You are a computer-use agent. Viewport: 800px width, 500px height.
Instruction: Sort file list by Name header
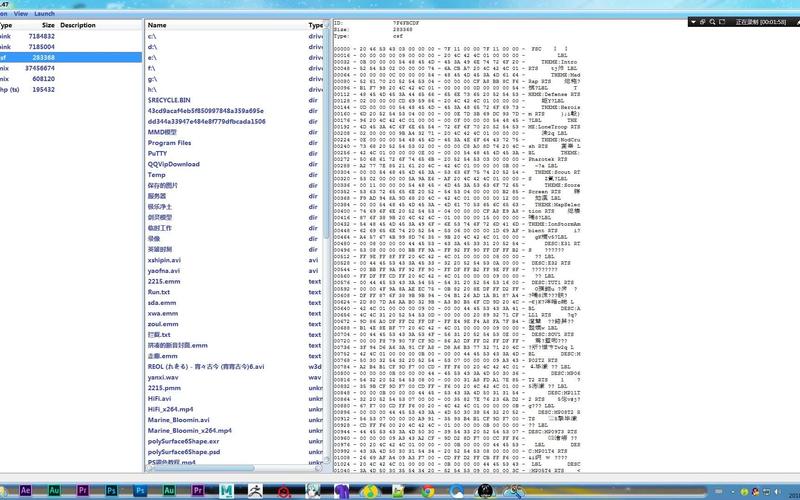(x=157, y=25)
